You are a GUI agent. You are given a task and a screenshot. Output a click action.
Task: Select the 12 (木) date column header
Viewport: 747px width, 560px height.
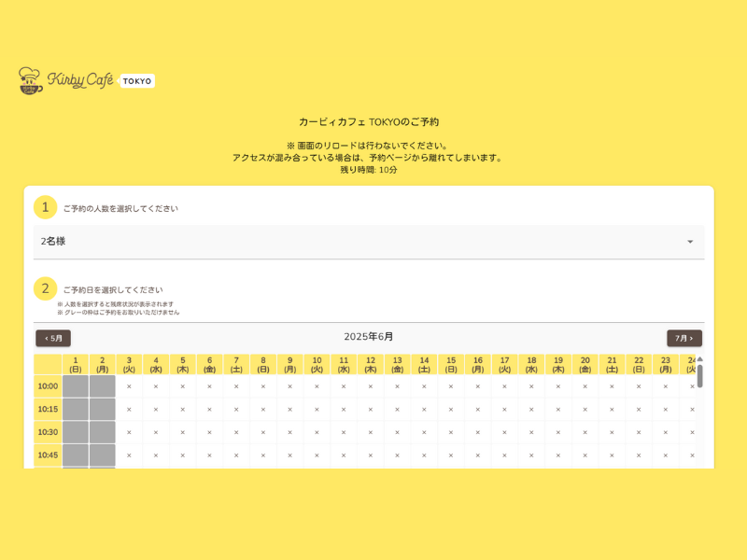click(x=371, y=365)
